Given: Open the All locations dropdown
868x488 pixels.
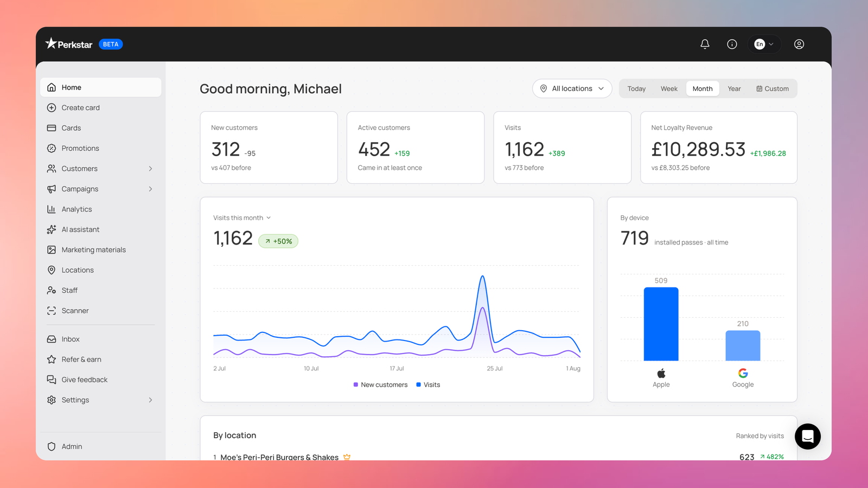Looking at the screenshot, I should pos(572,88).
